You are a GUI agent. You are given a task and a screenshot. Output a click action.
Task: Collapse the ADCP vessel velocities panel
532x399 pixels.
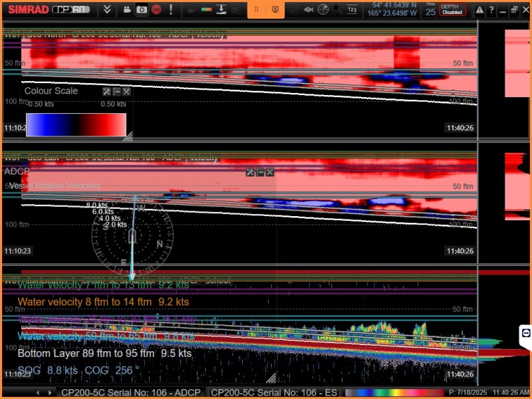pos(260,172)
